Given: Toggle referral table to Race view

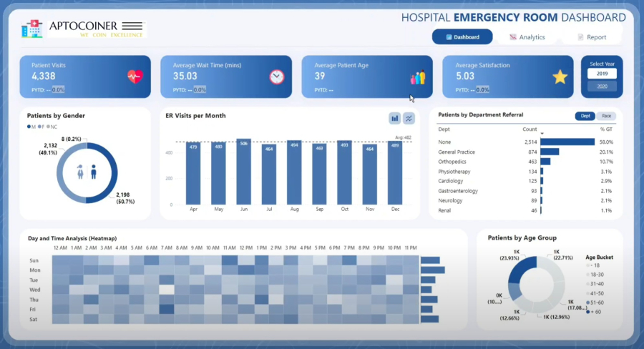Looking at the screenshot, I should pos(606,116).
